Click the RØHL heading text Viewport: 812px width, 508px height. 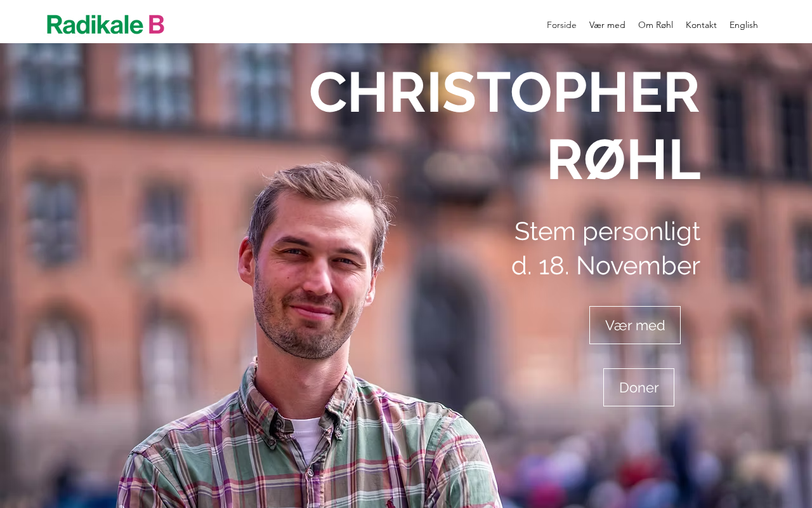624,159
